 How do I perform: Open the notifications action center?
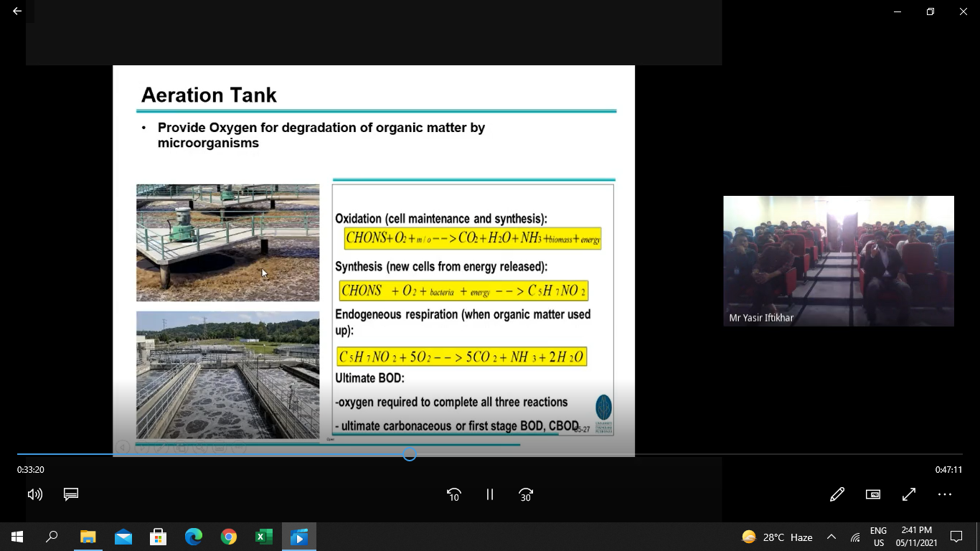(956, 537)
